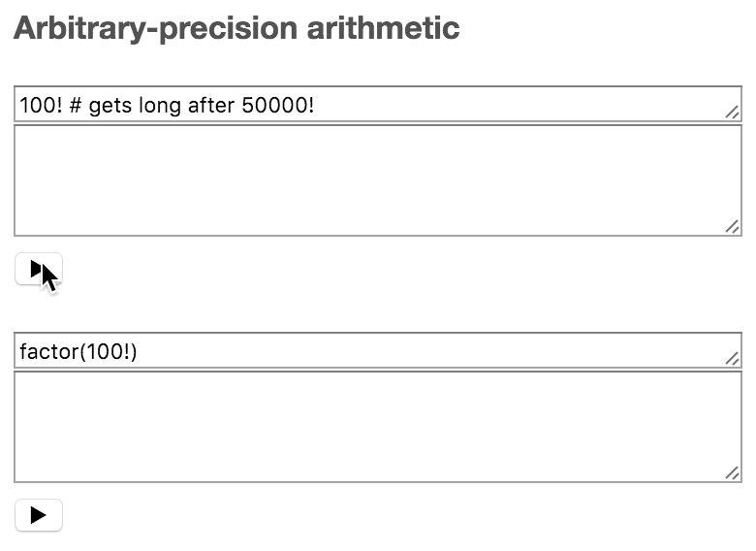756x551 pixels.
Task: Place cursor on '(100!)' inside factor call
Action: [108, 351]
